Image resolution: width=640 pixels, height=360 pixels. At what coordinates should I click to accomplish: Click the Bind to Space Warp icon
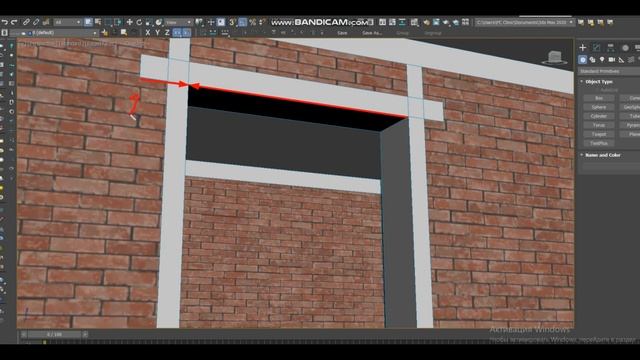[x=46, y=22]
